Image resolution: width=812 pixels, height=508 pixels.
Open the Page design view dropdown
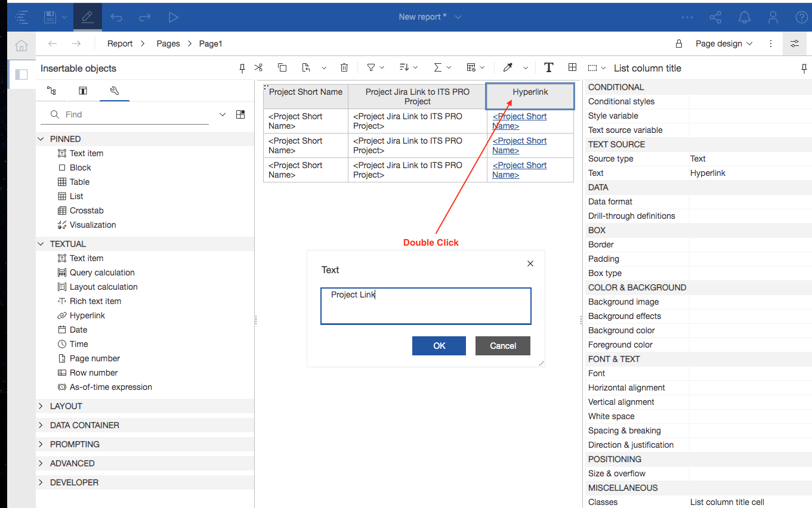tap(724, 44)
